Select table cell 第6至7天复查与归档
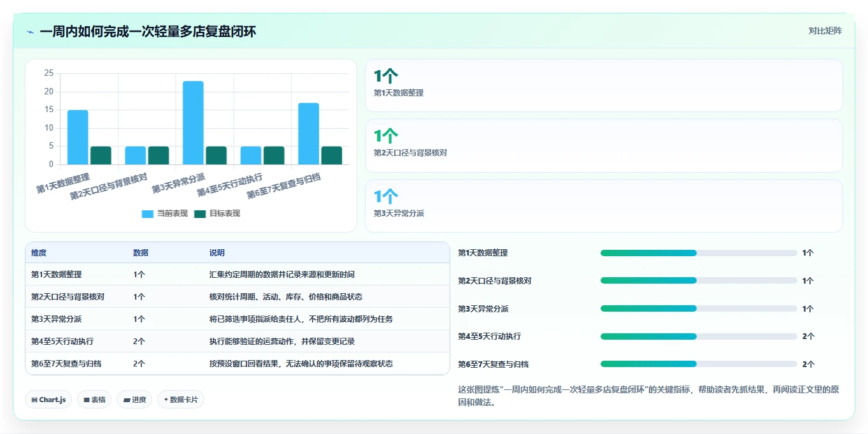Viewport: 868px width, 434px height. [66, 364]
